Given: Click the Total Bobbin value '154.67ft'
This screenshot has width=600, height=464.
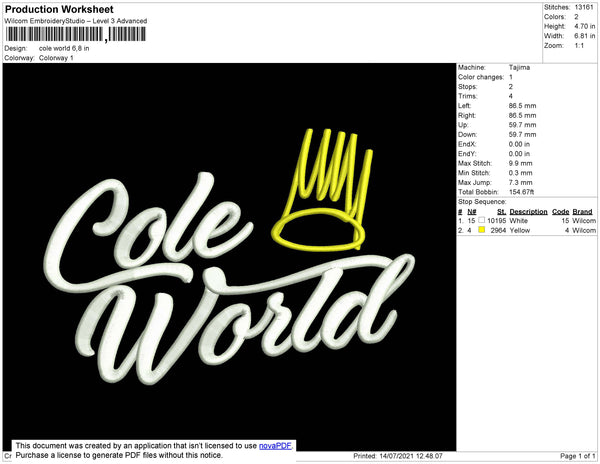Looking at the screenshot, I should pyautogui.click(x=521, y=192).
